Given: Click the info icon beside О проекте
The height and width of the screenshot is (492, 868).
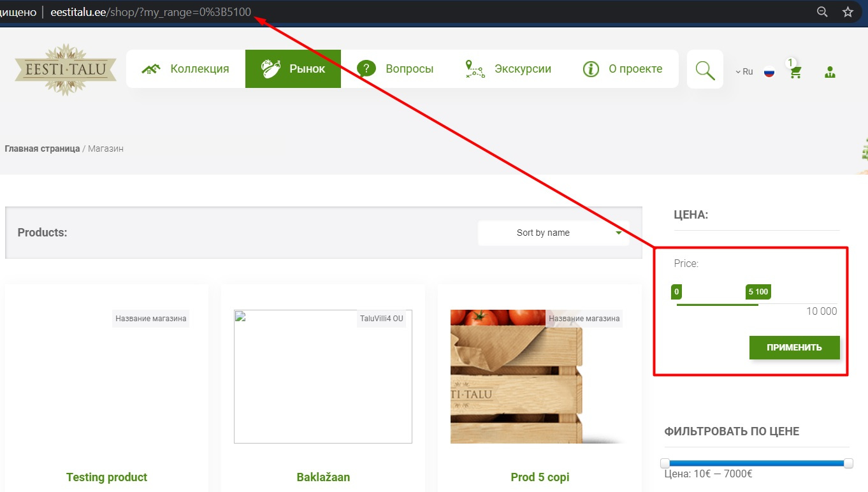Looking at the screenshot, I should (x=591, y=69).
